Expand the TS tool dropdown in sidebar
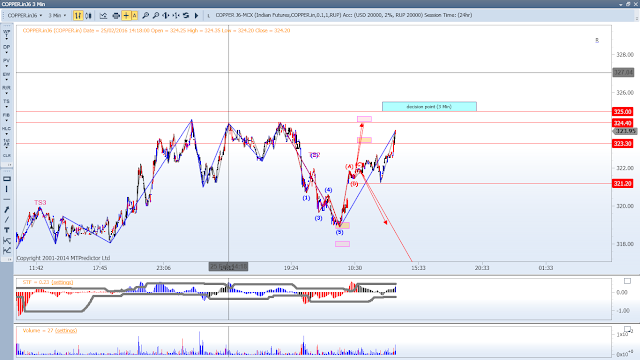 click(x=7, y=103)
